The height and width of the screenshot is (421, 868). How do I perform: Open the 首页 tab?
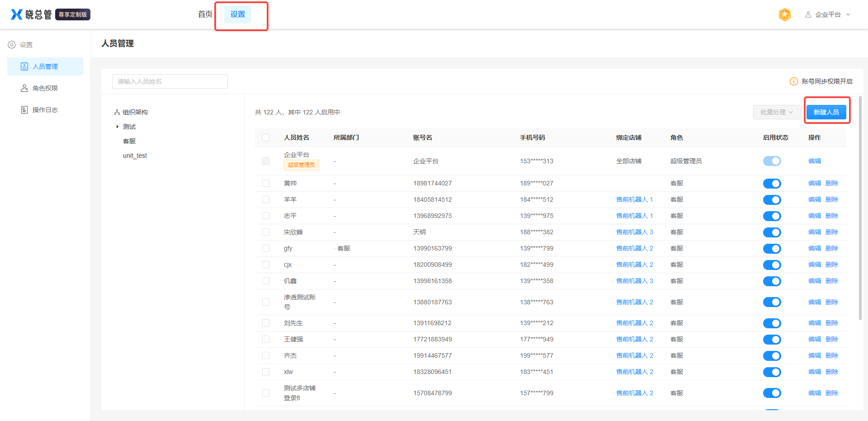[205, 14]
